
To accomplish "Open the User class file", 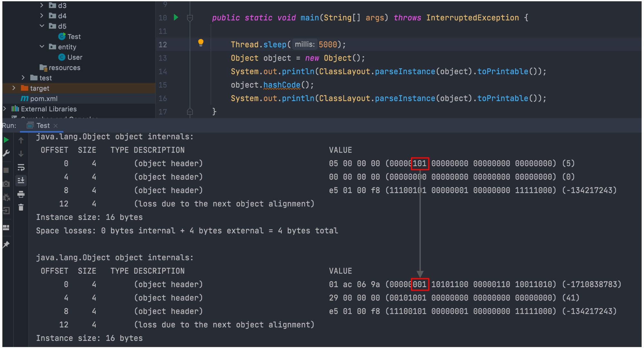I will click(x=74, y=57).
